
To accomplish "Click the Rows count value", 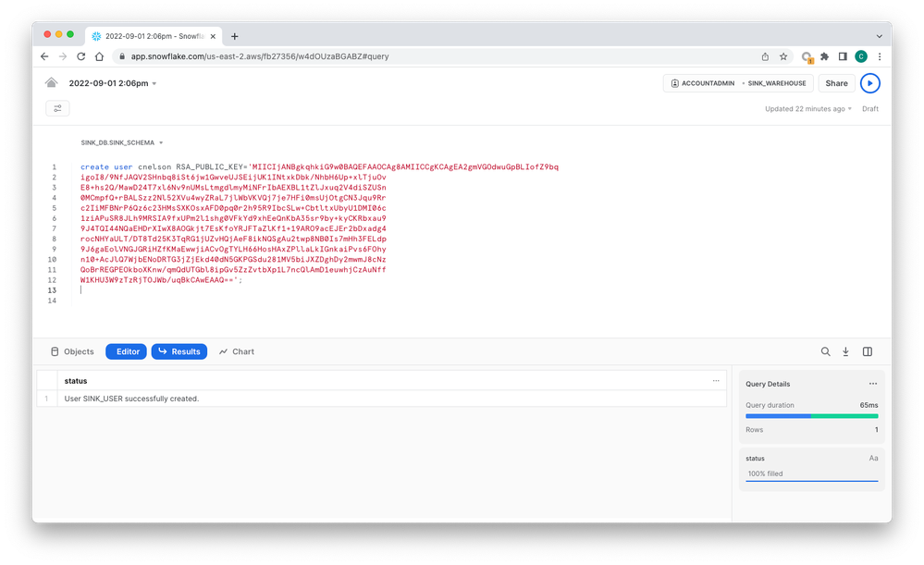I will (x=876, y=430).
